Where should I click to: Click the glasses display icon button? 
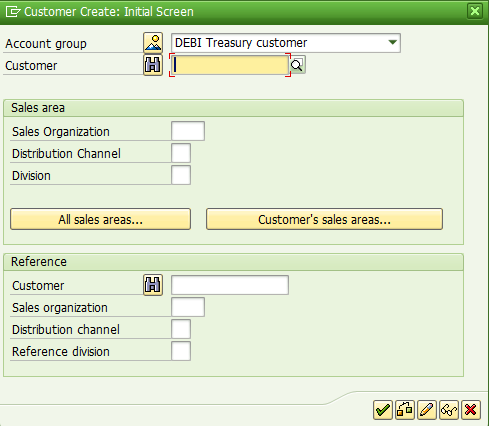point(449,410)
